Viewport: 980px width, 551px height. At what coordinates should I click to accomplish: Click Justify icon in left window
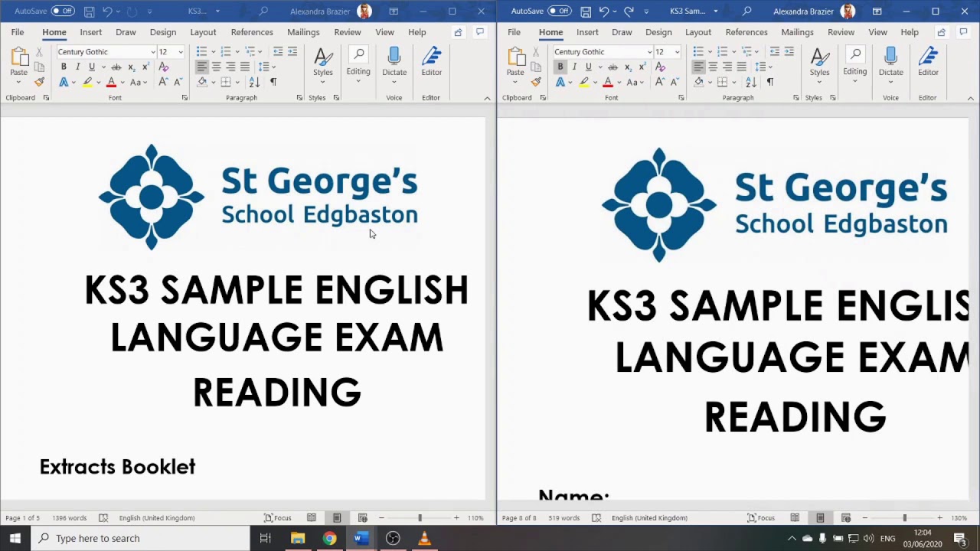[245, 67]
